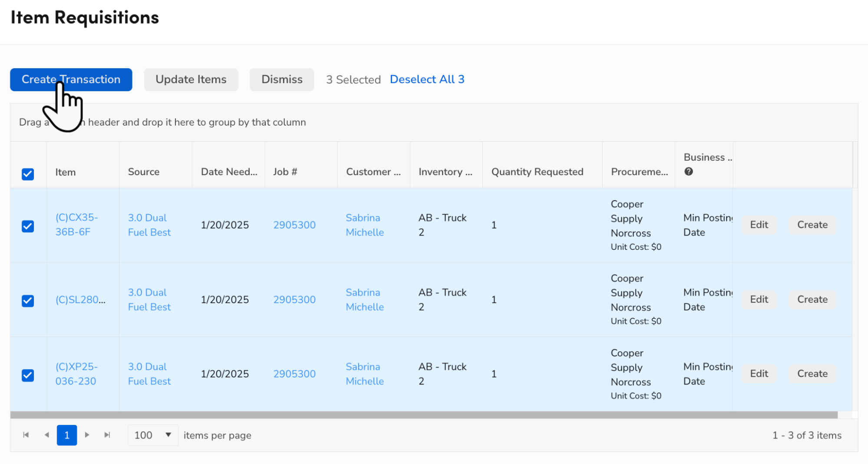Deselect the (C)CX35-36B-6F row checkbox
868x464 pixels.
[x=28, y=225]
